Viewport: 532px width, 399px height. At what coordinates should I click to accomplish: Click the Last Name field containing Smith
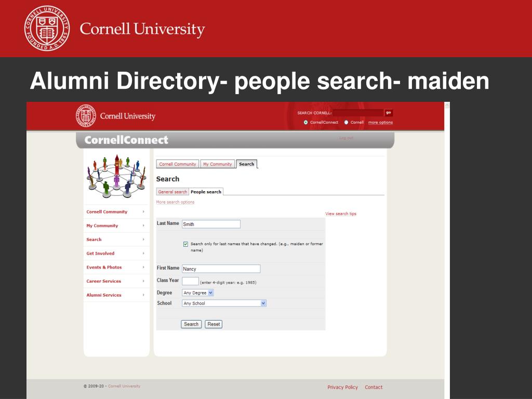click(211, 224)
